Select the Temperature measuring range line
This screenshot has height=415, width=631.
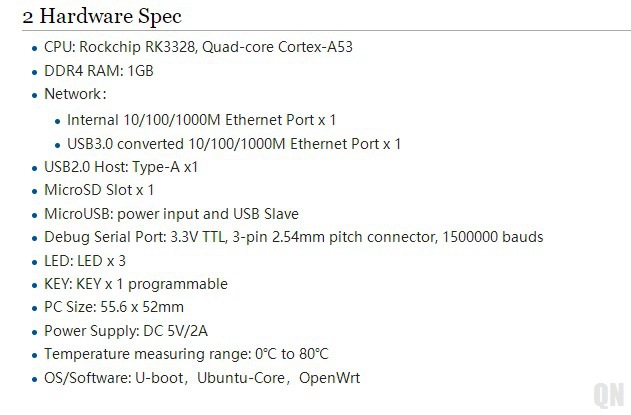pyautogui.click(x=186, y=354)
